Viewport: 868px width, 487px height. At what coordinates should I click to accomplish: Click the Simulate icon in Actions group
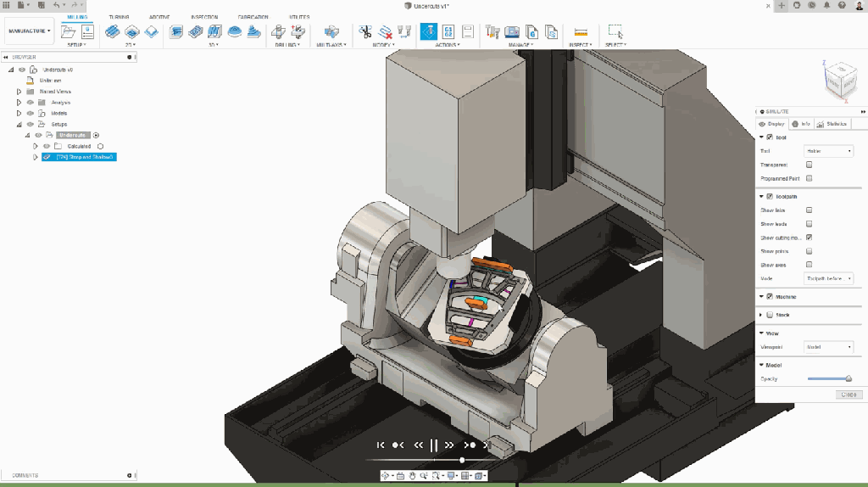[x=428, y=32]
